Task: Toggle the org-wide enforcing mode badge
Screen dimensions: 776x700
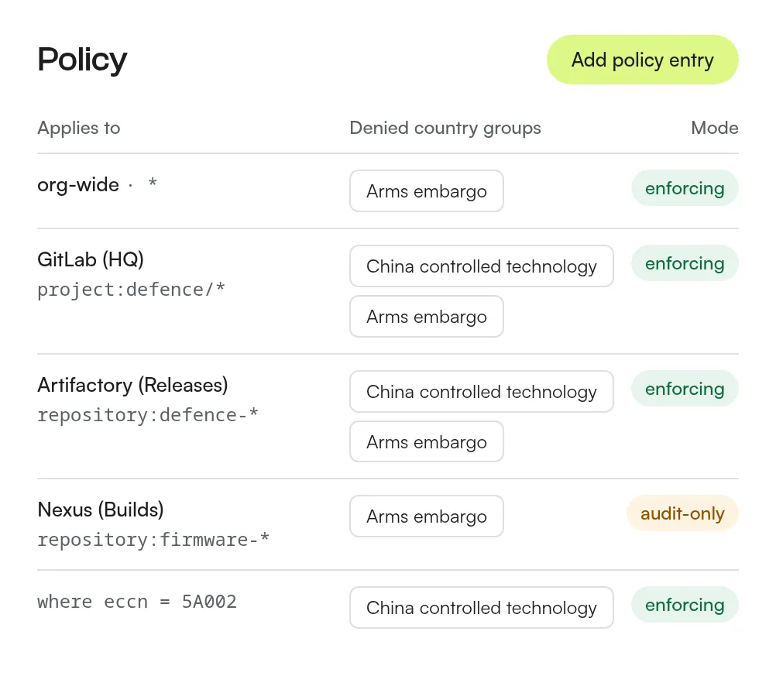Action: pyautogui.click(x=685, y=188)
